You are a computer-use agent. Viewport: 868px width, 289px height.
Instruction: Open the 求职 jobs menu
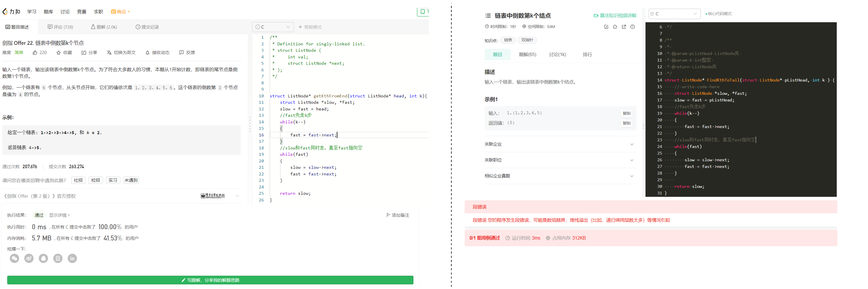coord(98,12)
